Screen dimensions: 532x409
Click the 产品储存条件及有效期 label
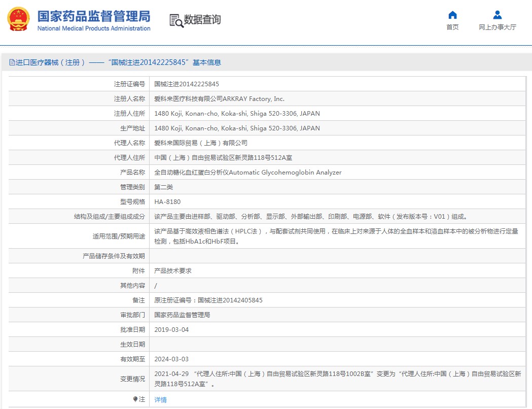click(x=114, y=256)
